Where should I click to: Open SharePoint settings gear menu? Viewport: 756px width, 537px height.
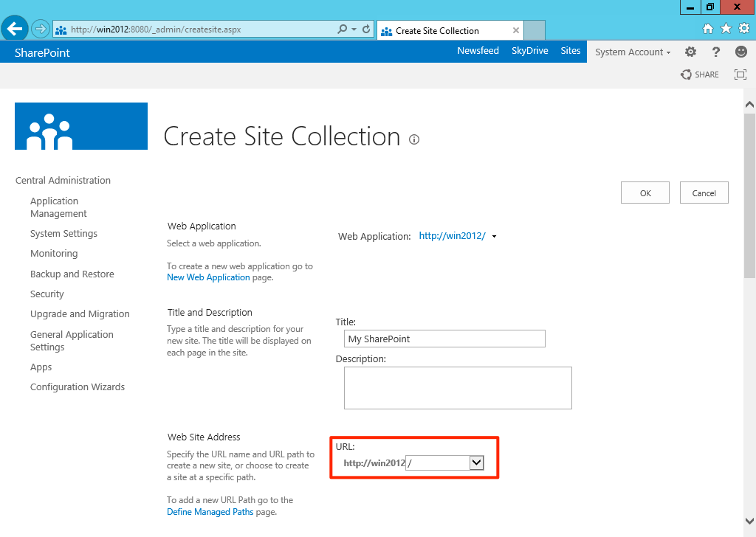click(690, 52)
